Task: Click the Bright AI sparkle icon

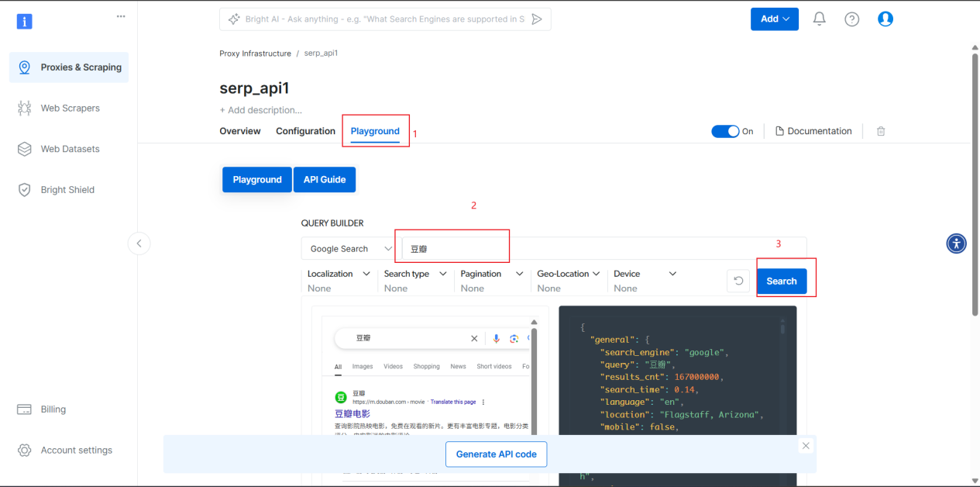Action: tap(233, 19)
